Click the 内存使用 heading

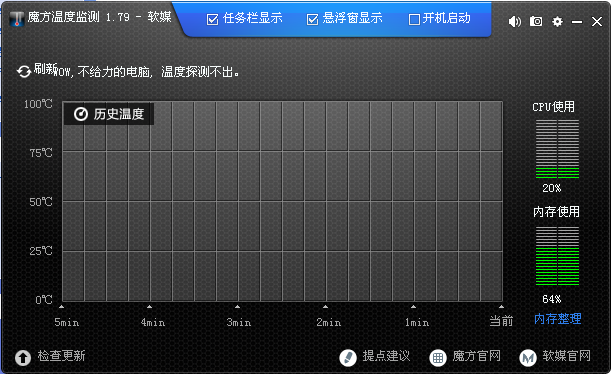[x=556, y=212]
